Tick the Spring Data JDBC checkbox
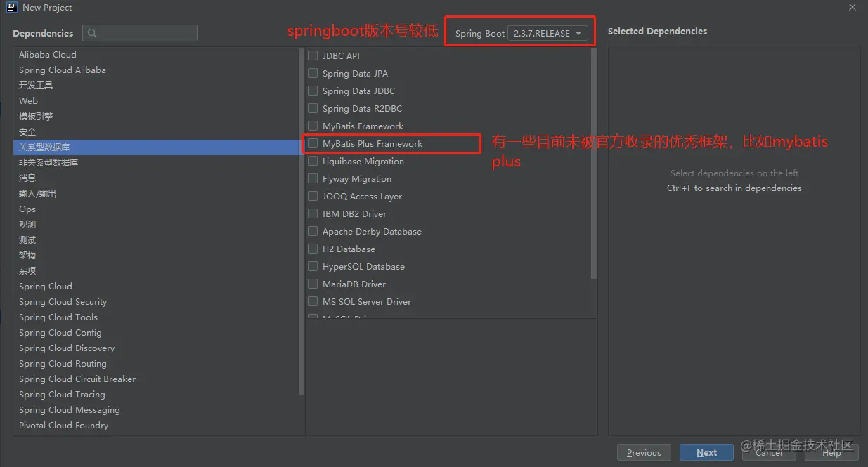The width and height of the screenshot is (868, 467). (313, 91)
